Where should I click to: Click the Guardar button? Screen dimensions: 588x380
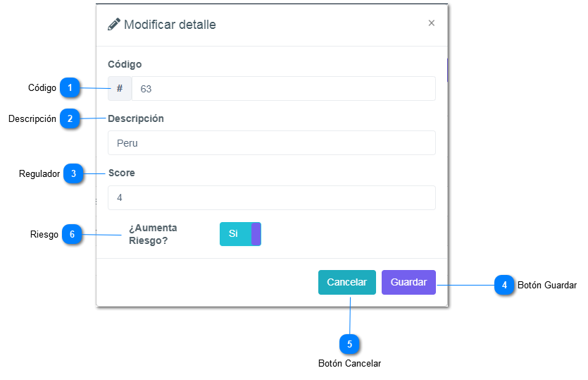[408, 282]
